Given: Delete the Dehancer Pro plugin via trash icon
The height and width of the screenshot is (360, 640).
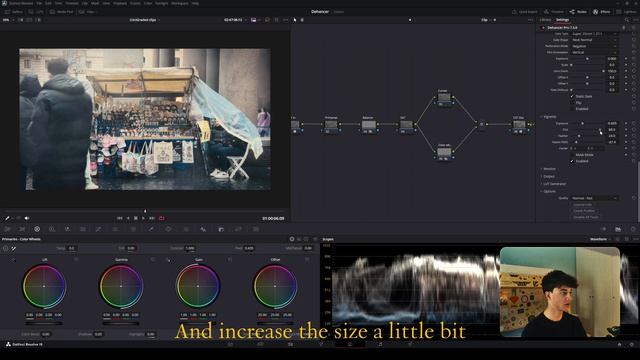Looking at the screenshot, I should pos(624,28).
